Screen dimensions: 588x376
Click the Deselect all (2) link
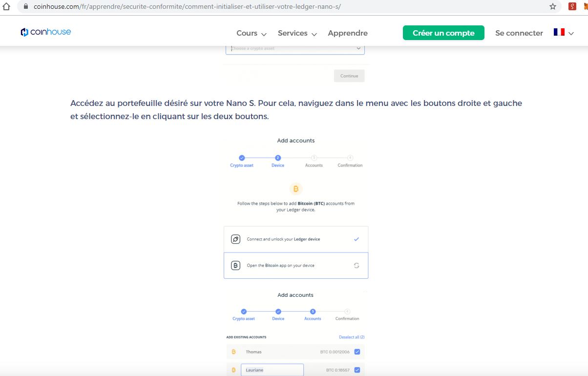[x=352, y=337]
